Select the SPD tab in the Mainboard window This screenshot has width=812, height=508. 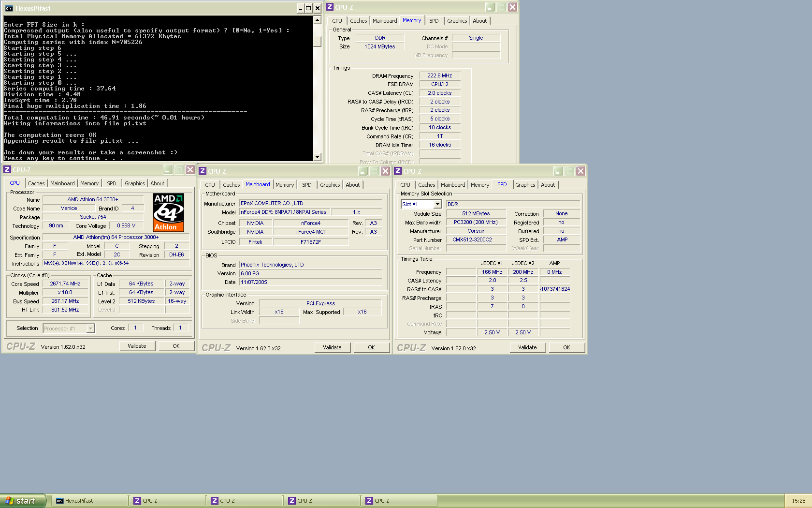307,185
